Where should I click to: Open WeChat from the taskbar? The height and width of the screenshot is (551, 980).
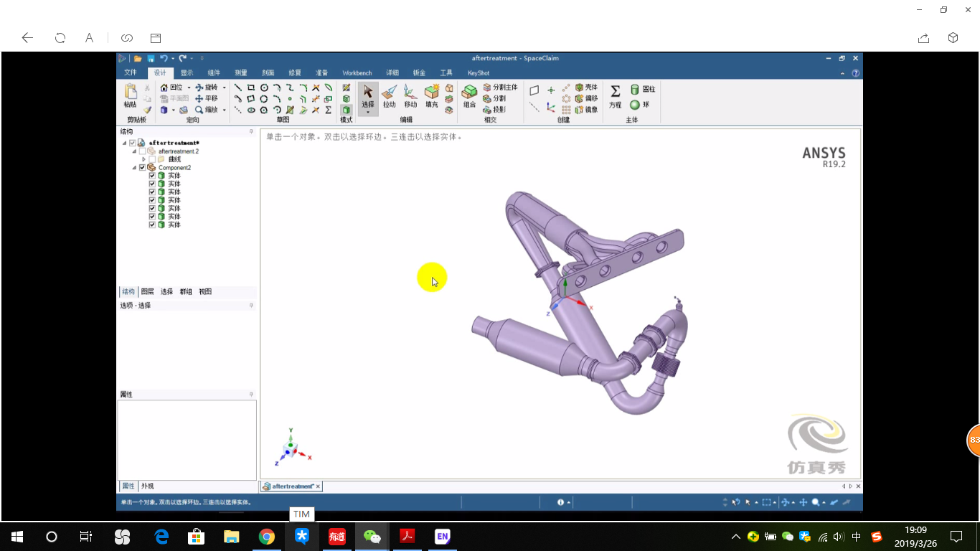[372, 537]
